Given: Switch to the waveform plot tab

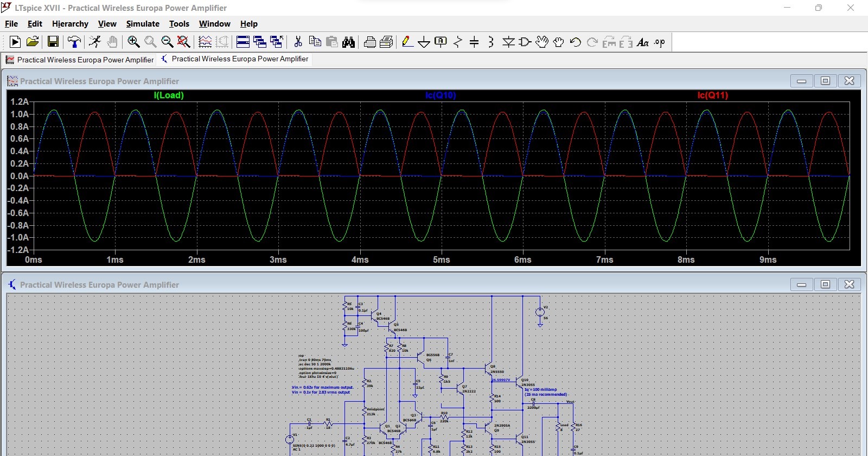Looking at the screenshot, I should (x=79, y=60).
